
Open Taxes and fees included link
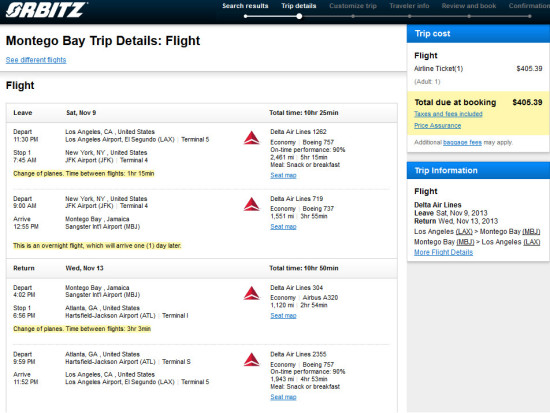(448, 114)
